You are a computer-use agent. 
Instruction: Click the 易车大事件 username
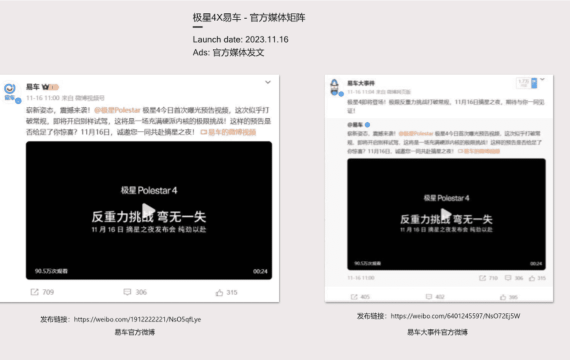pyautogui.click(x=361, y=83)
